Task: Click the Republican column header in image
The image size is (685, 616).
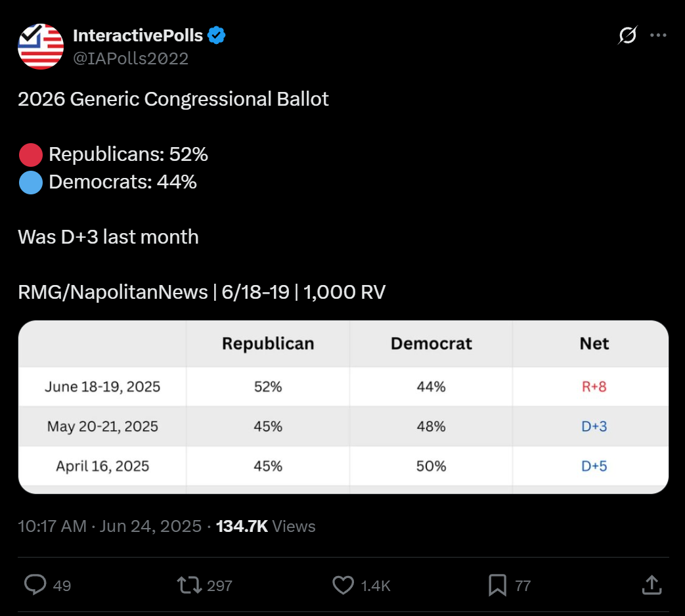Action: (x=268, y=343)
